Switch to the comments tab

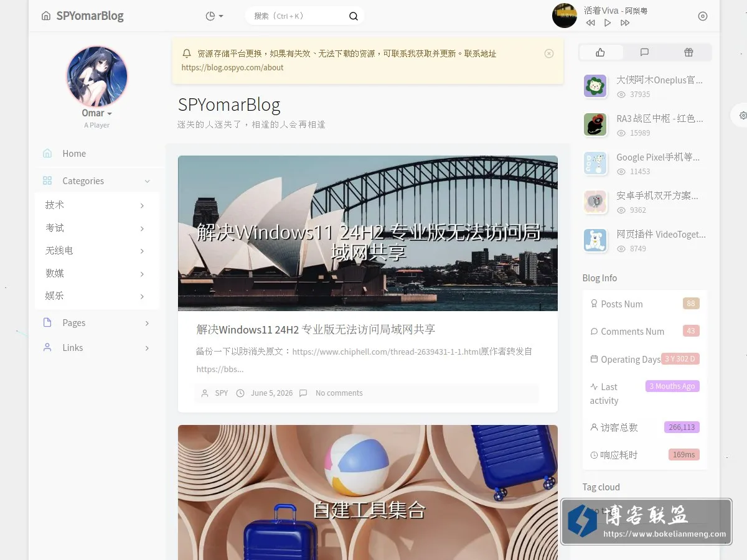(x=644, y=52)
